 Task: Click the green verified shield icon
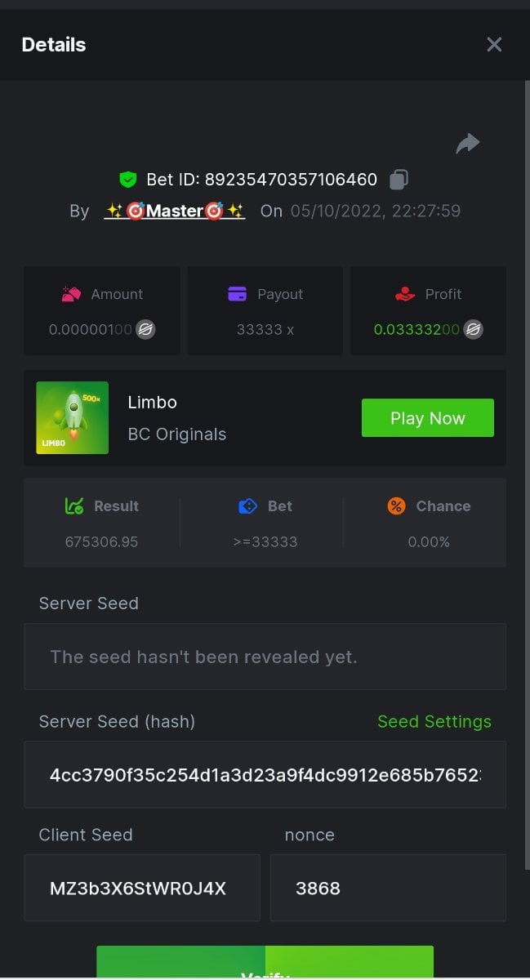pyautogui.click(x=127, y=180)
